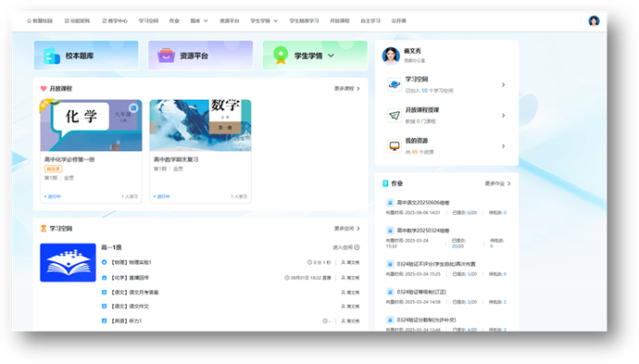Click the heart icon beside 开放课程
Image resolution: width=639 pixels, height=364 pixels.
[x=44, y=88]
